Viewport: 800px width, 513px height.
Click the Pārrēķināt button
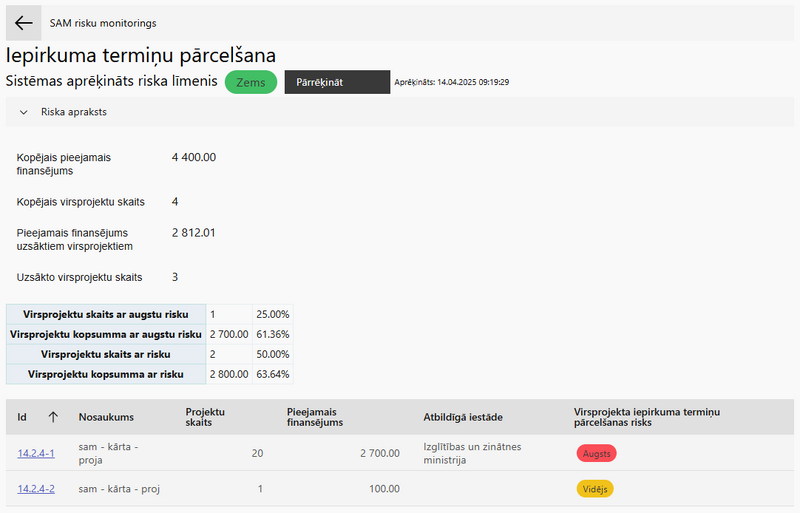coord(337,82)
